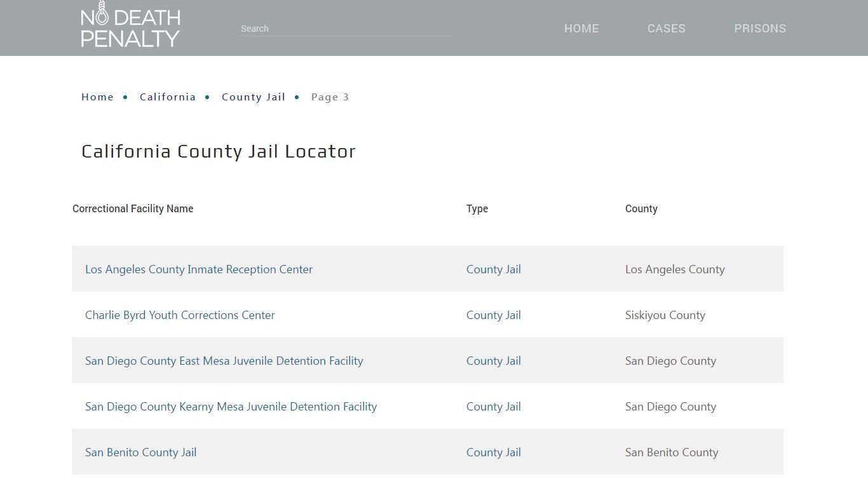Screen dimensions: 868x488
Task: Go to Home breadcrumb link
Action: coord(97,97)
